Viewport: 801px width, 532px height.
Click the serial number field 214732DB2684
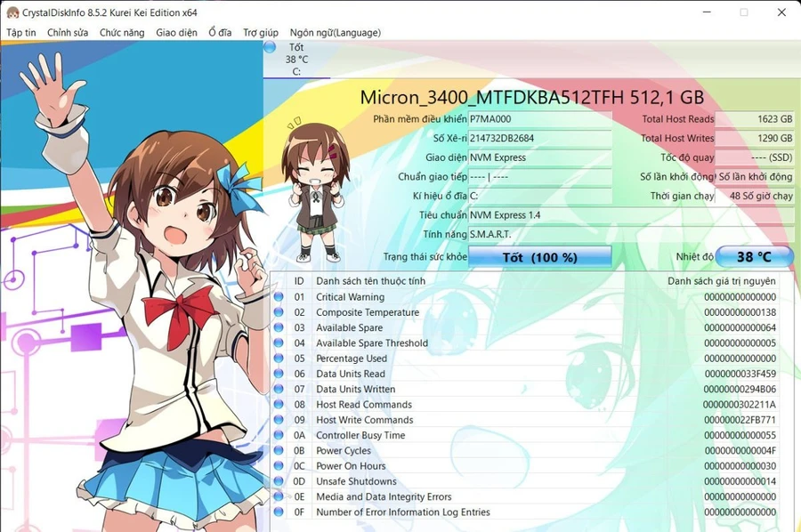click(x=540, y=139)
